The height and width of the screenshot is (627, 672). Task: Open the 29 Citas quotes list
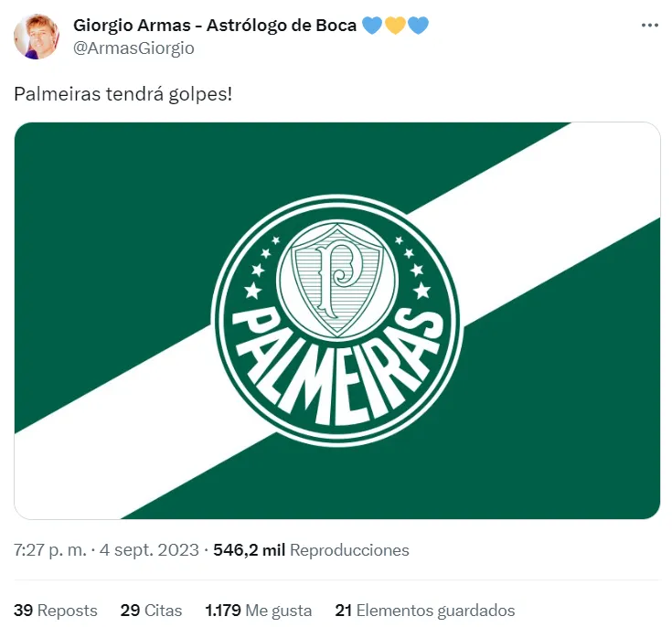tap(151, 611)
